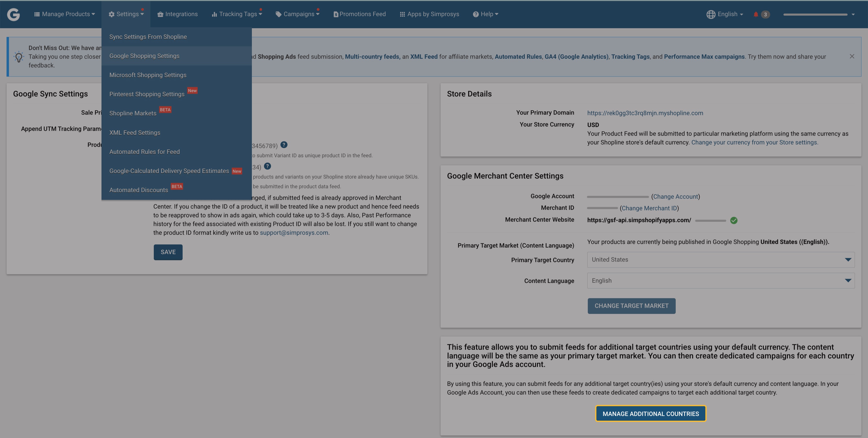Open Promotions Feed page
Image resolution: width=868 pixels, height=438 pixels.
(360, 14)
